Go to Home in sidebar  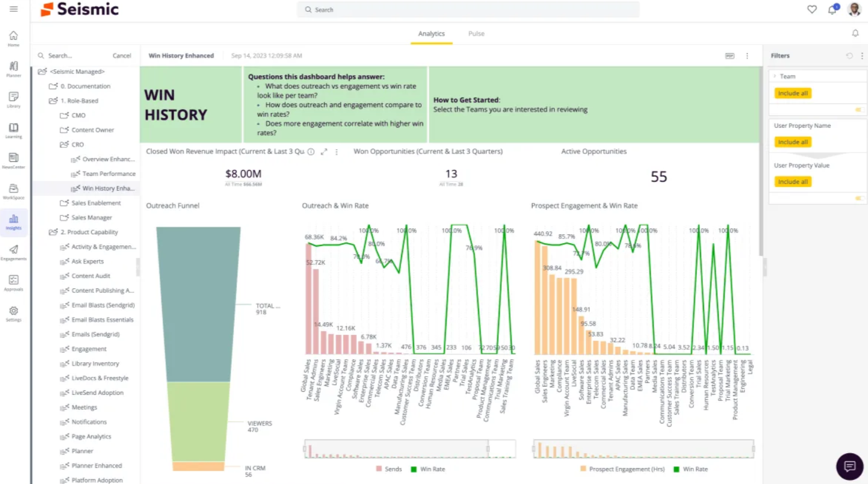[14, 38]
